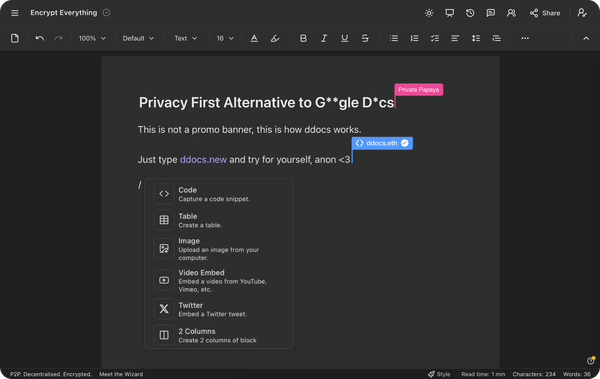
Task: Toggle the light/dark theme sun icon
Action: (x=429, y=13)
